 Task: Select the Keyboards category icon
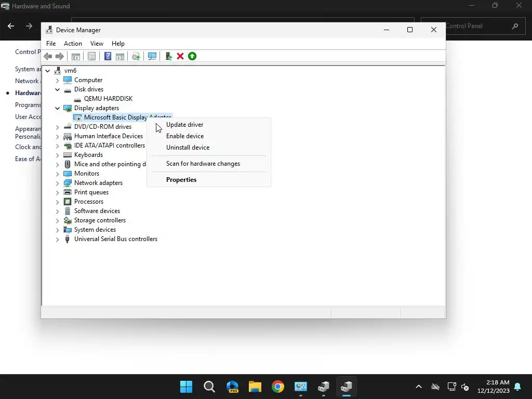pyautogui.click(x=68, y=155)
